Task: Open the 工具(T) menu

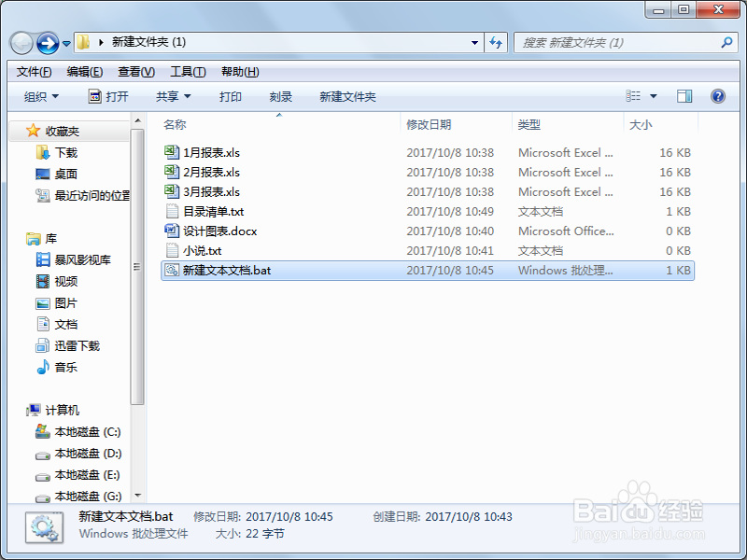Action: click(x=189, y=72)
